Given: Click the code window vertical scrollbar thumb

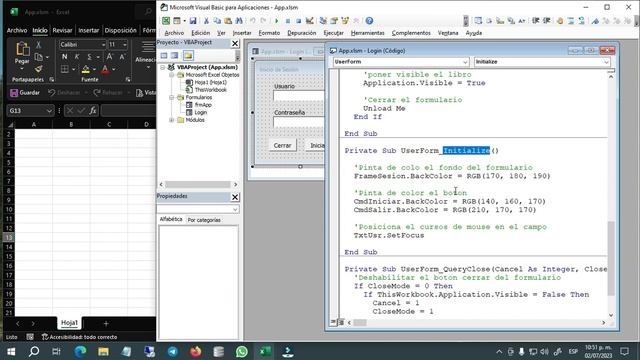Looking at the screenshot, I should click(x=611, y=258).
